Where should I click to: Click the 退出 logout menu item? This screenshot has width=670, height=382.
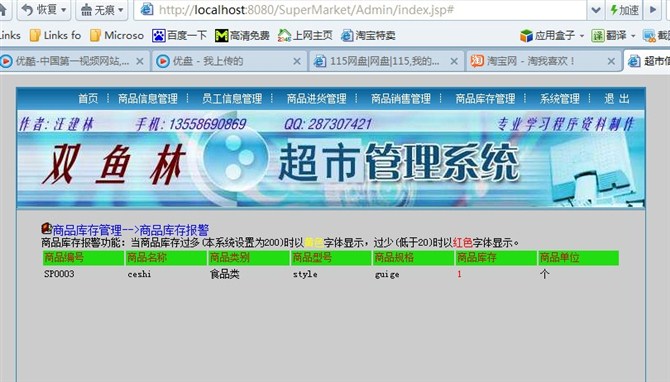tap(617, 99)
